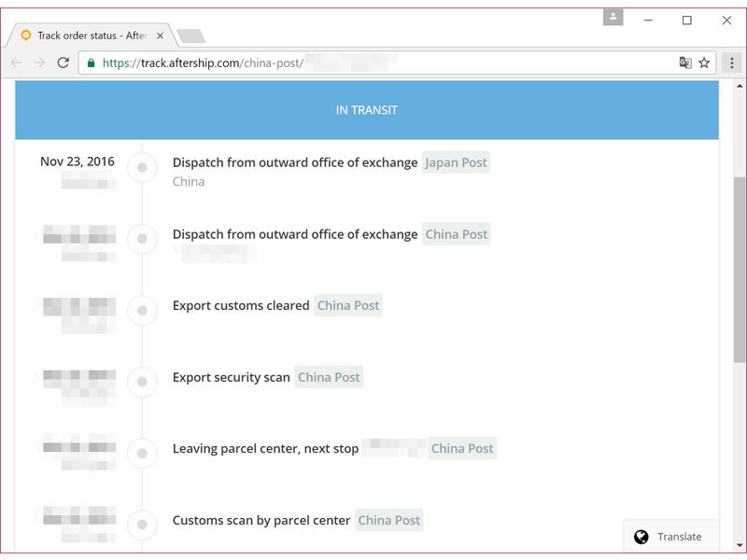The image size is (747, 560).
Task: Click the browser back arrow
Action: 16,63
